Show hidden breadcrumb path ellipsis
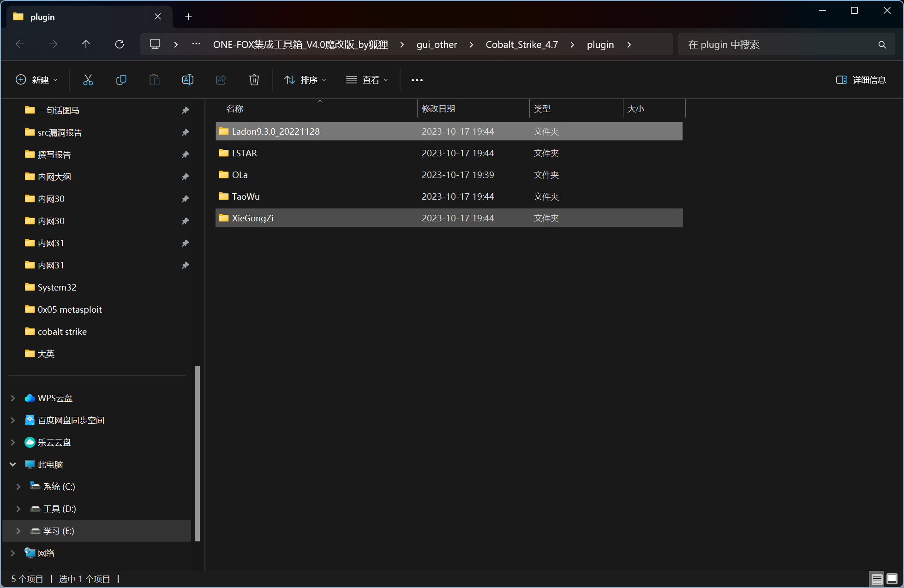 click(x=196, y=44)
